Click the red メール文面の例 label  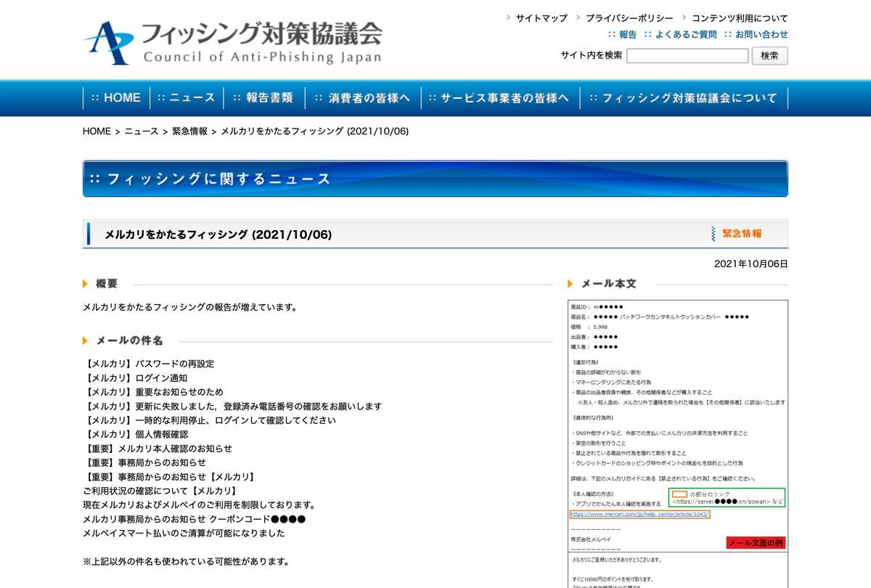click(756, 542)
